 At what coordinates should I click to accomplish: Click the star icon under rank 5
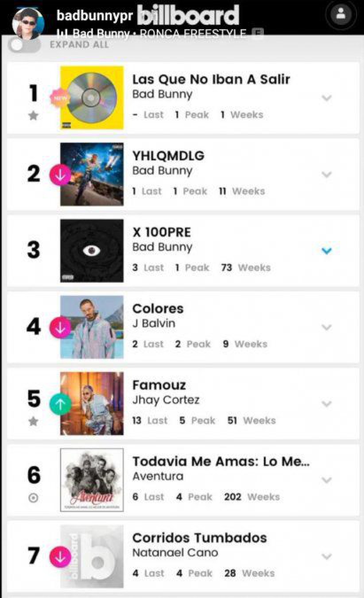(33, 421)
